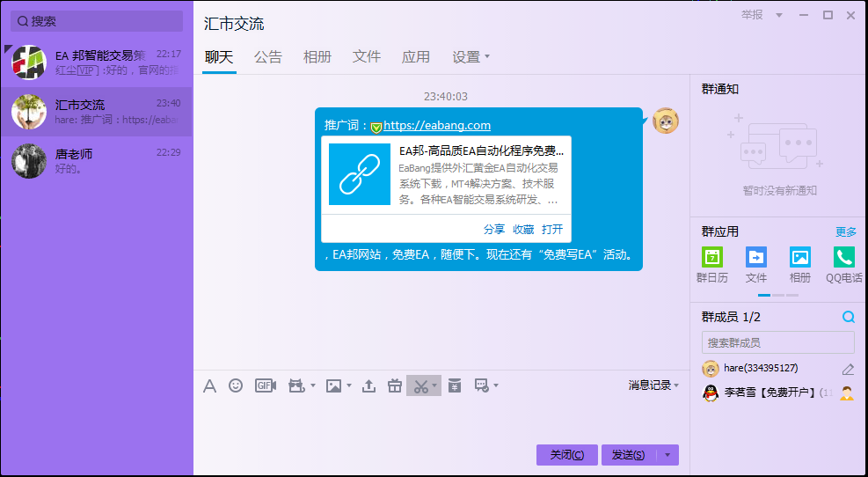Viewport: 868px width, 477px height.
Task: Click the red packet yen icon
Action: click(x=455, y=385)
